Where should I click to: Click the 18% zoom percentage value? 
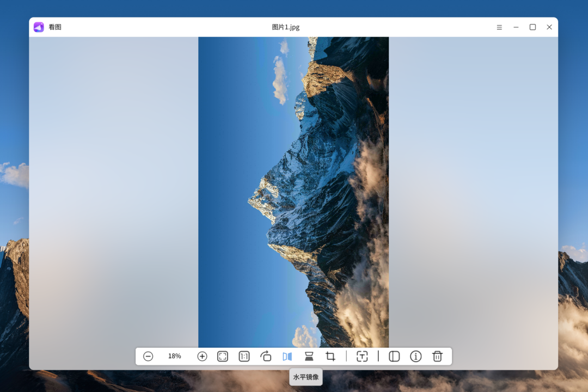pos(175,356)
